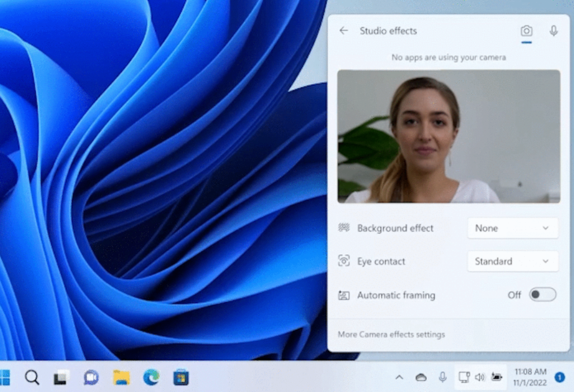Open the clock and date flyout
574x392 pixels.
coord(530,377)
